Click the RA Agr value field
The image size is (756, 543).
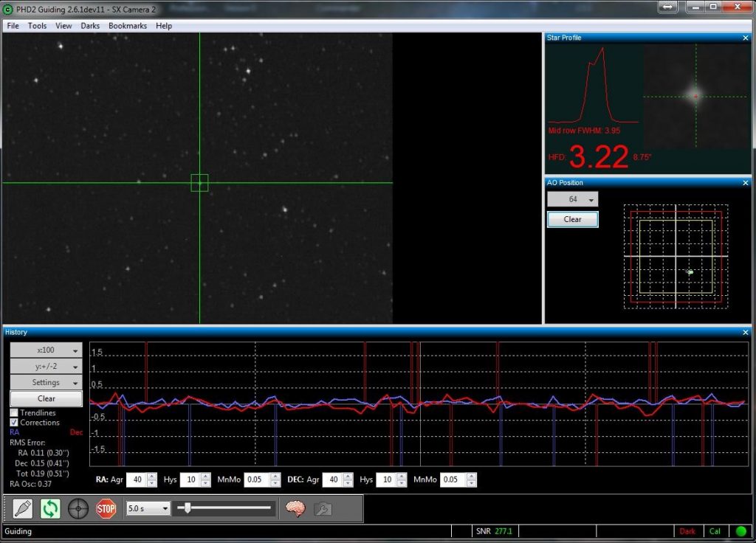139,480
